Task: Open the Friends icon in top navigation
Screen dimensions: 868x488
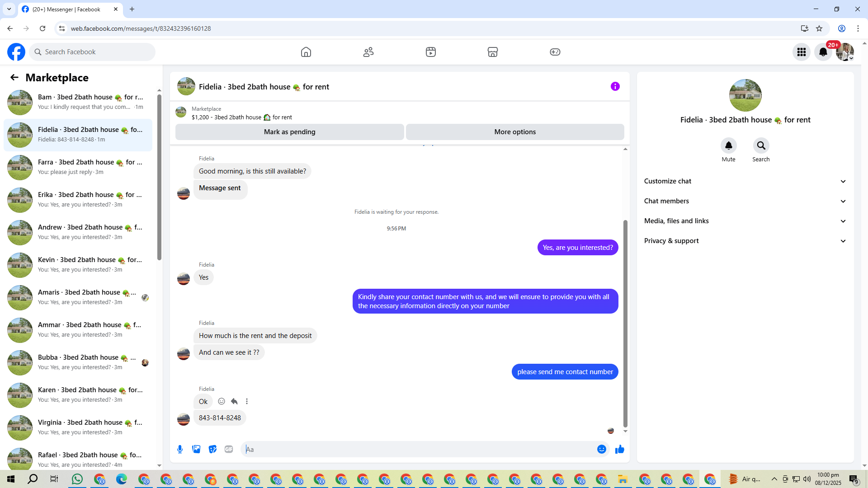Action: click(368, 52)
